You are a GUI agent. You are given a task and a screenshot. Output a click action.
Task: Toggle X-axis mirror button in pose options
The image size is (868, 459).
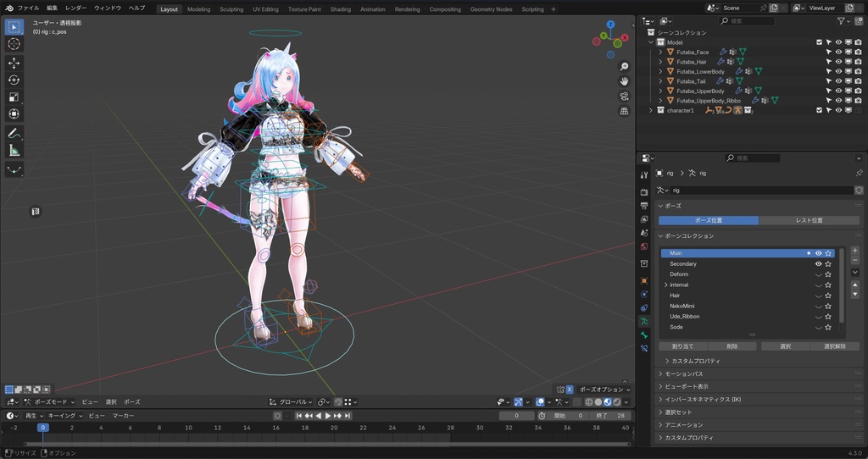(569, 390)
